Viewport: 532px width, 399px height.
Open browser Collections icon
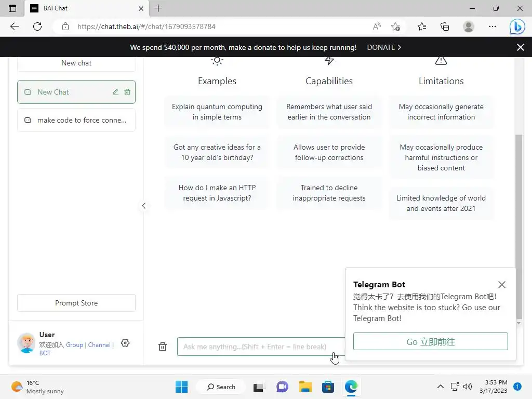click(x=445, y=26)
